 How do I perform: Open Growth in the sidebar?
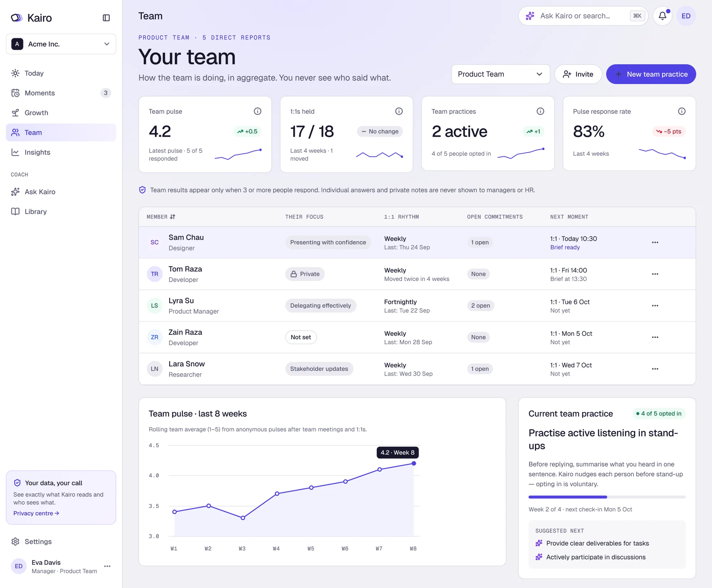pos(61,113)
